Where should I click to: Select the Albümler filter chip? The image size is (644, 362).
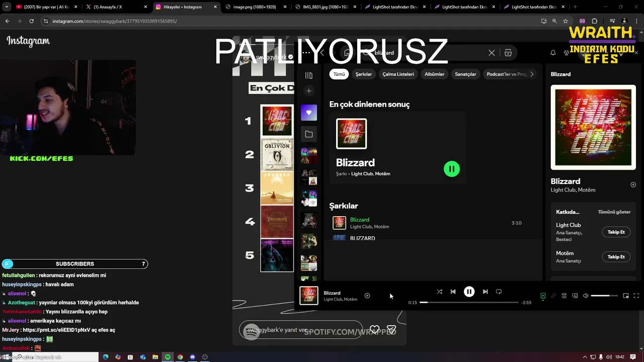(434, 74)
